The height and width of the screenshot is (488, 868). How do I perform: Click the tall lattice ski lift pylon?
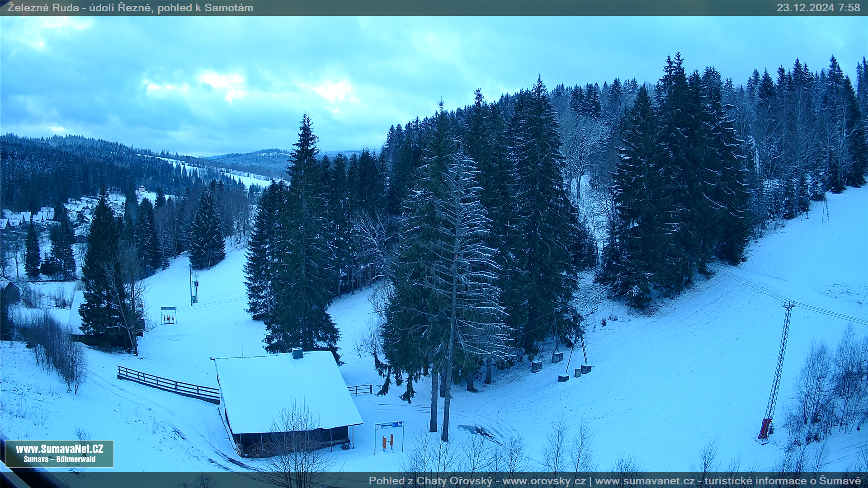pos(779,361)
